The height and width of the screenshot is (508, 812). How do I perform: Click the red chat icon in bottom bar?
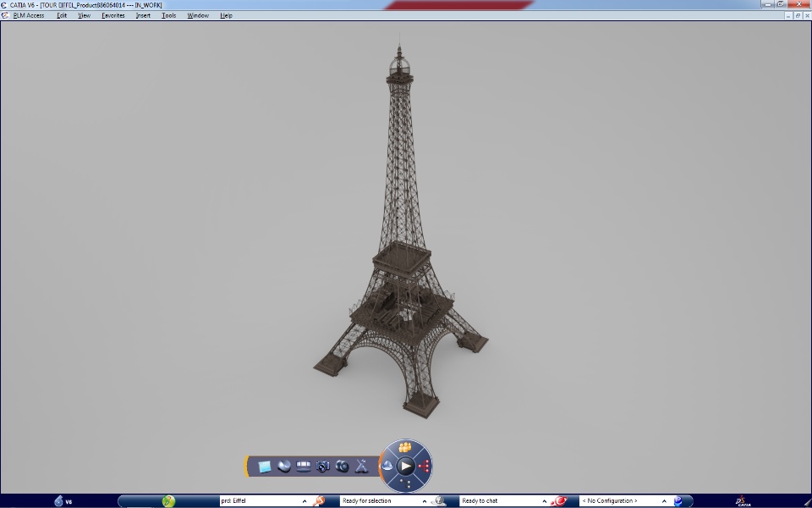click(559, 500)
